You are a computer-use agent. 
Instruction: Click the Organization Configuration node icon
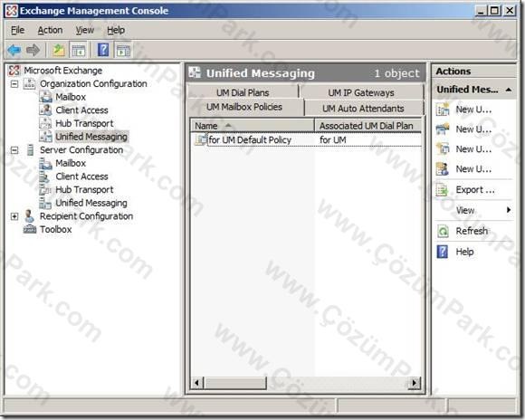click(x=30, y=83)
